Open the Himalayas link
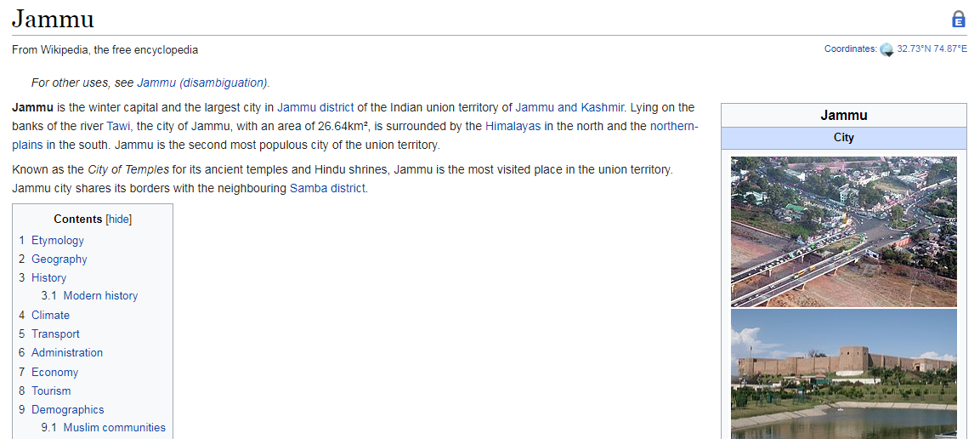The width and height of the screenshot is (980, 439). 513,126
